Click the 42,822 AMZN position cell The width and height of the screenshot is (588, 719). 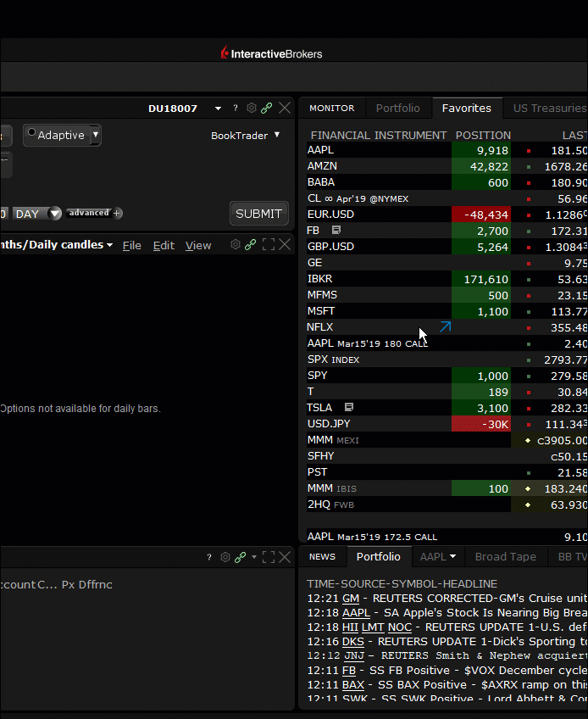click(481, 166)
